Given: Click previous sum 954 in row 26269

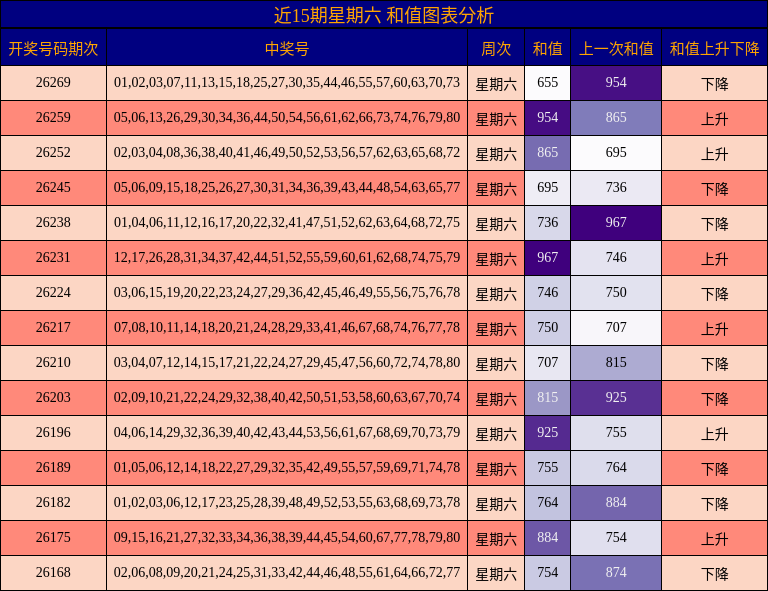Looking at the screenshot, I should point(616,82).
